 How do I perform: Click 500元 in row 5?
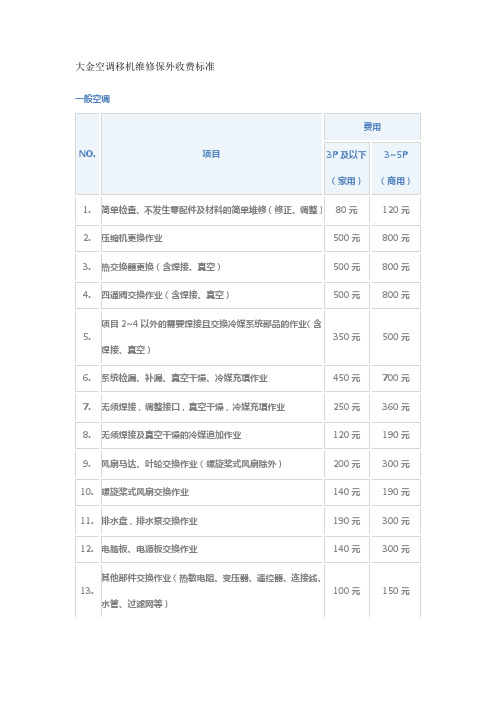click(x=396, y=337)
